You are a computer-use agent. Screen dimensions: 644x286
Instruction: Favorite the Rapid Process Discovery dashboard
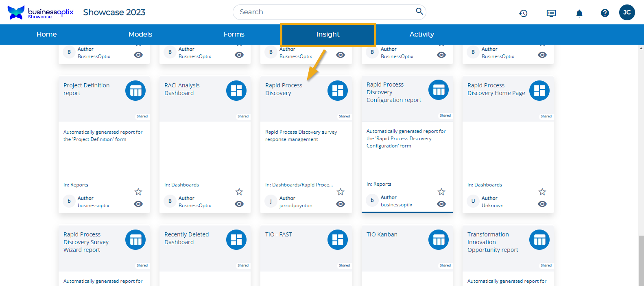click(x=341, y=192)
